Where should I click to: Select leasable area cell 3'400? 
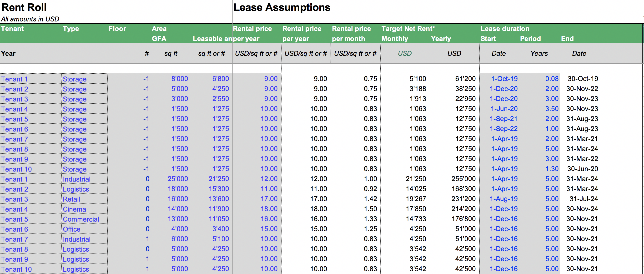coord(221,229)
